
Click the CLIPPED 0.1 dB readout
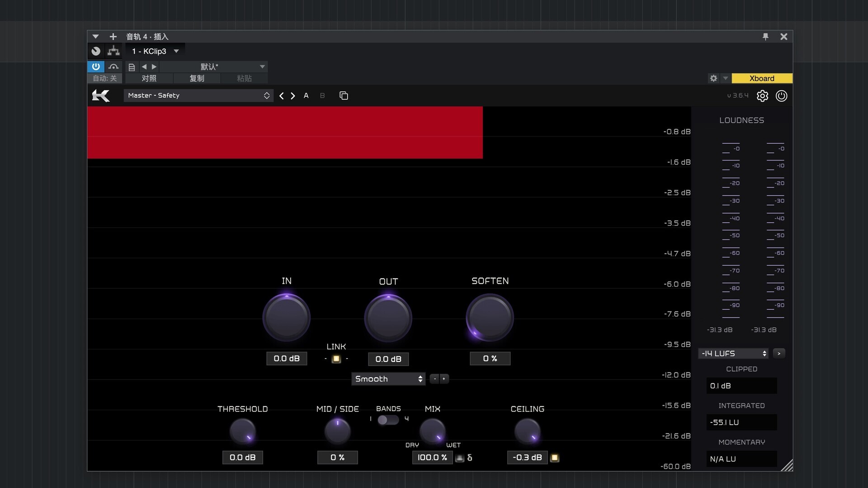tap(741, 386)
